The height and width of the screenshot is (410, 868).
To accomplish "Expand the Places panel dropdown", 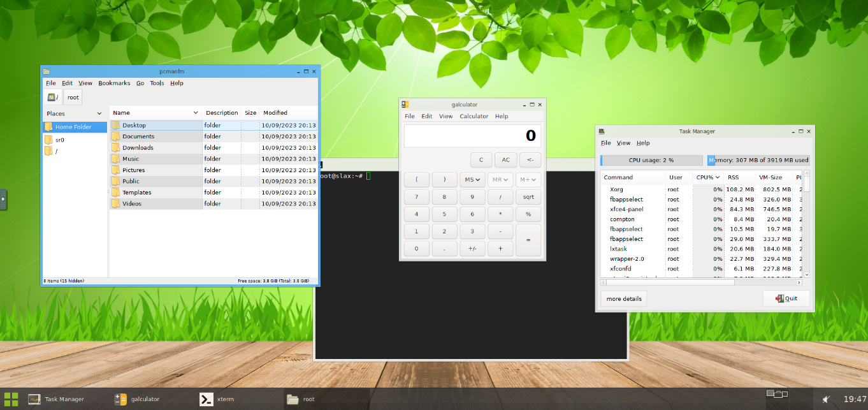I will 99,113.
